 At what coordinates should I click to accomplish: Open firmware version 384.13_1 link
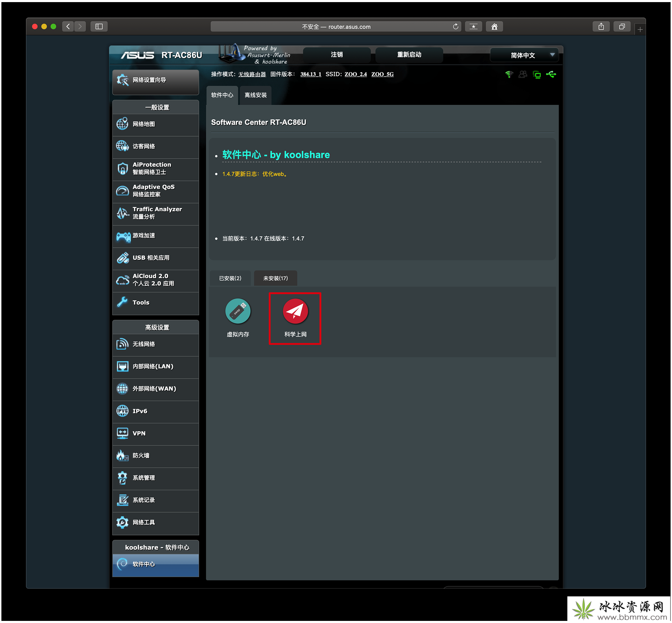(310, 74)
